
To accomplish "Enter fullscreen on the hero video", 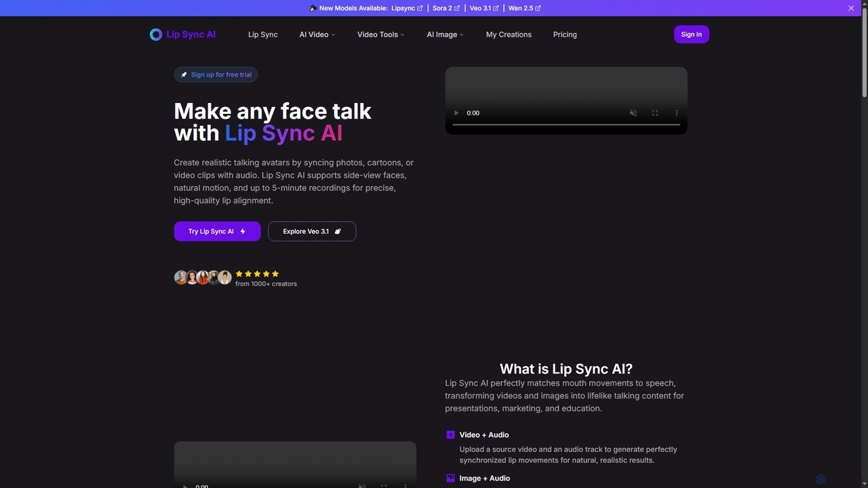I will click(x=655, y=113).
